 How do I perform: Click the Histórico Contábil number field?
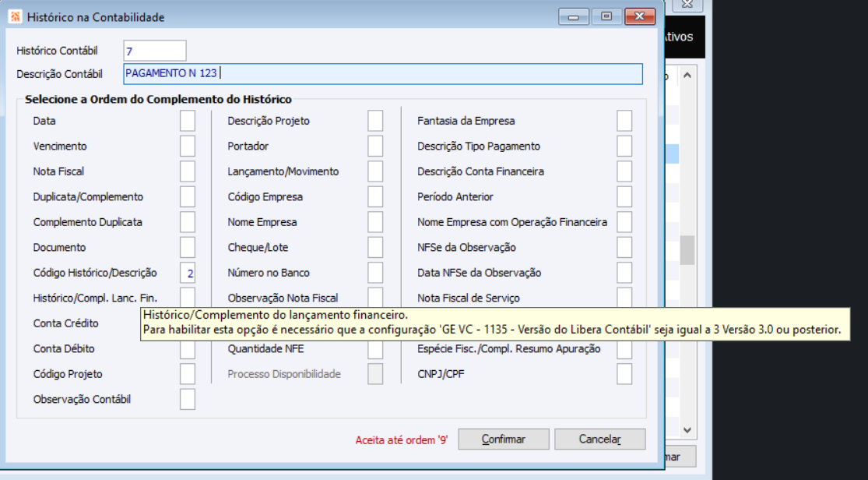[154, 51]
